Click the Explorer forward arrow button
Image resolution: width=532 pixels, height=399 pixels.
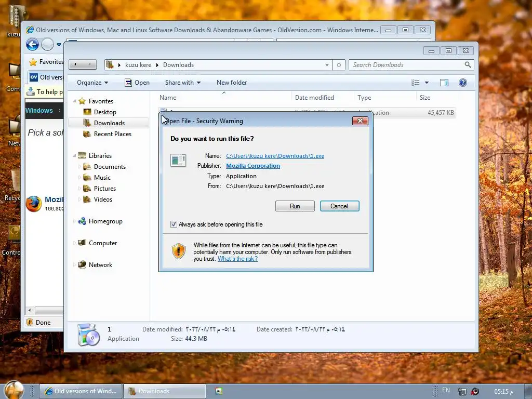[89, 64]
